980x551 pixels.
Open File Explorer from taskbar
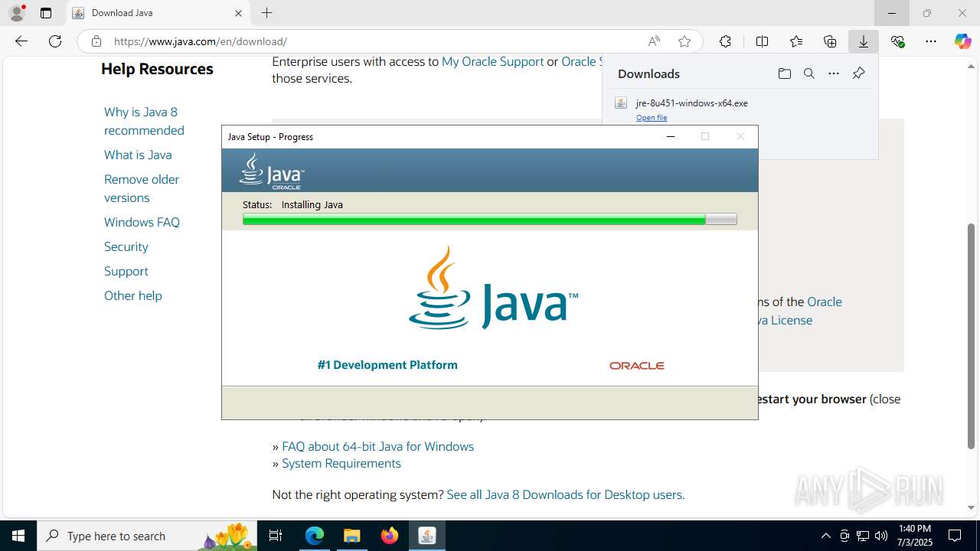(x=351, y=536)
